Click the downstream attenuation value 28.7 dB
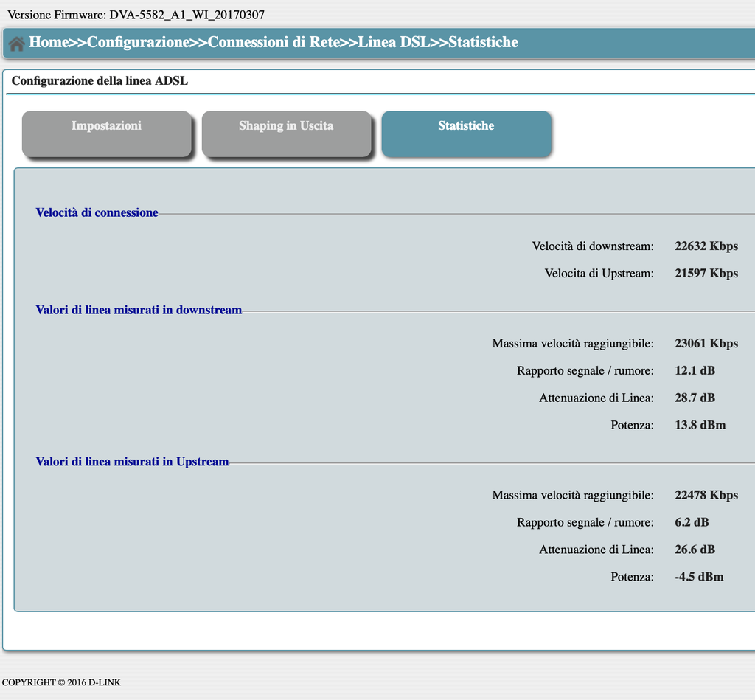 (x=695, y=398)
